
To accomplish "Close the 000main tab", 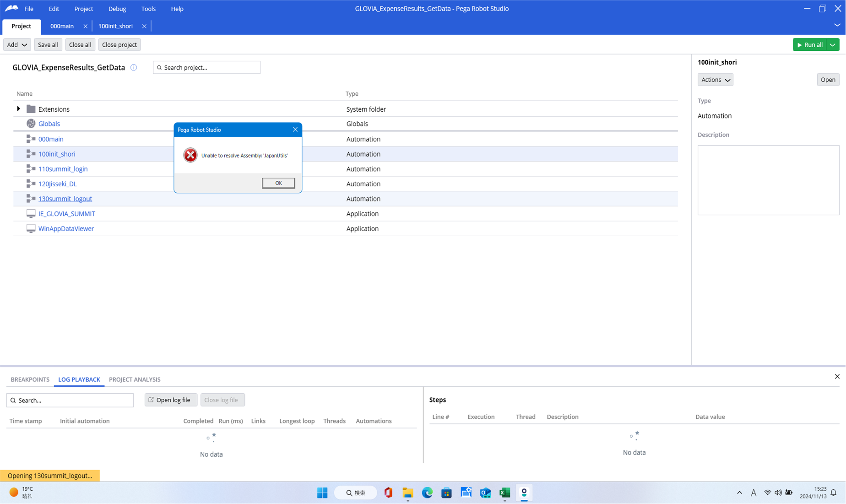I will coord(86,26).
